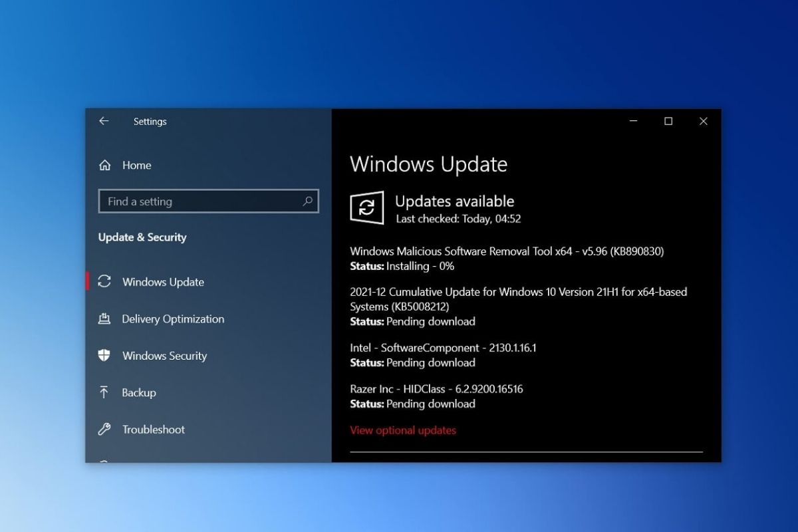The image size is (798, 532).
Task: Click the search magnifier icon
Action: [308, 201]
